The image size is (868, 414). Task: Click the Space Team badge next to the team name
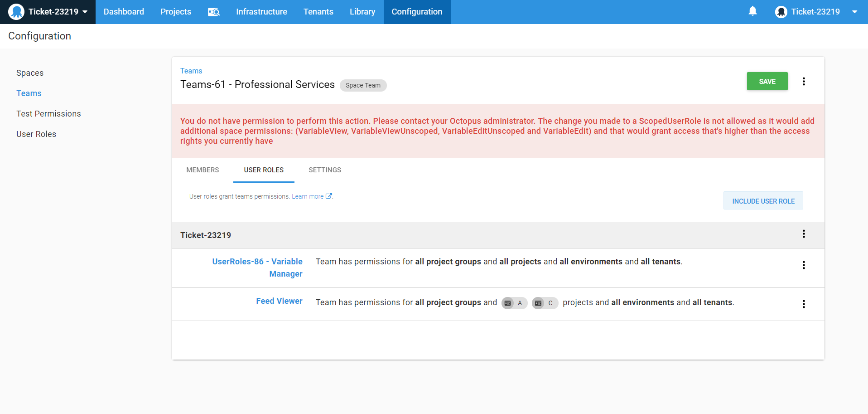pyautogui.click(x=363, y=85)
